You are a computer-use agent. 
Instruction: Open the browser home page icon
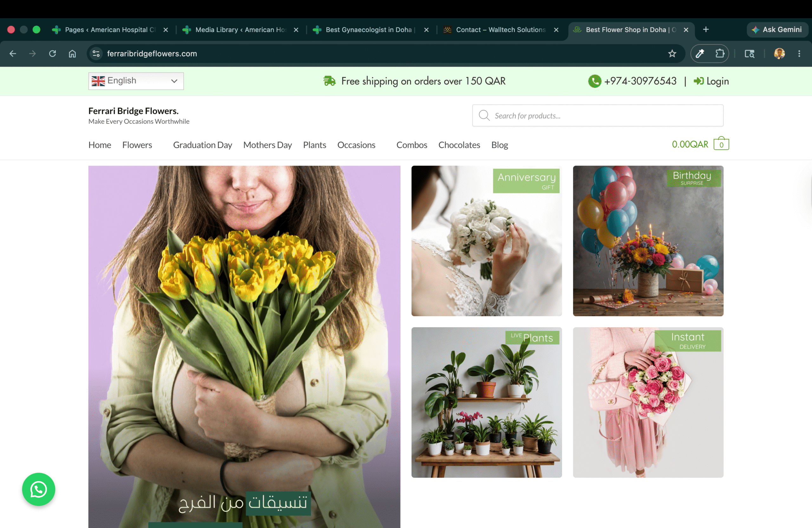[72, 54]
